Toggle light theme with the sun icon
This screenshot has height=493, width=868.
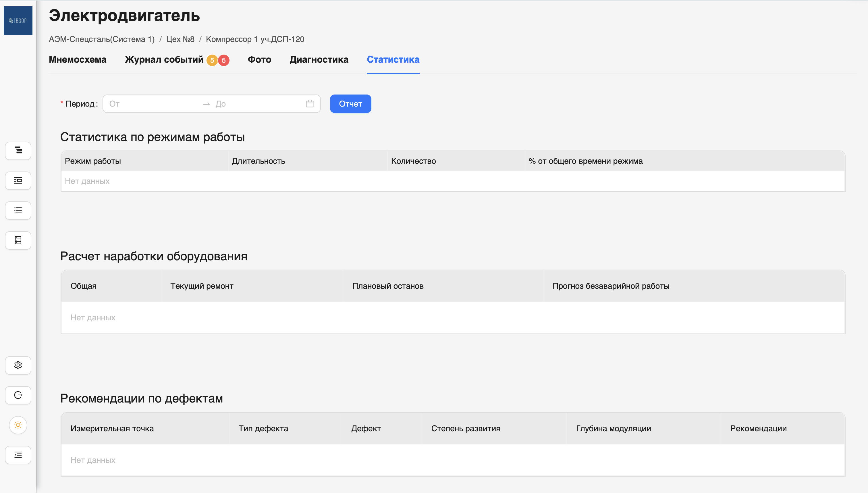pyautogui.click(x=18, y=425)
